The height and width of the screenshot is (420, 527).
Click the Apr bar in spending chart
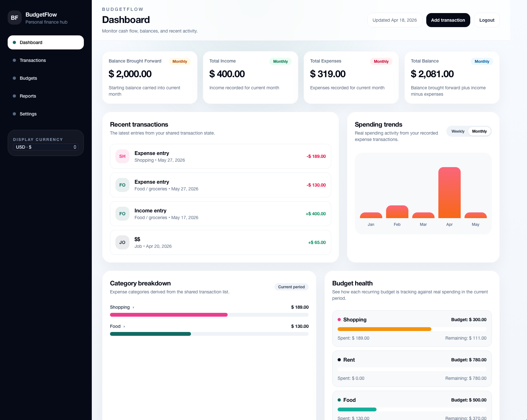450,193
